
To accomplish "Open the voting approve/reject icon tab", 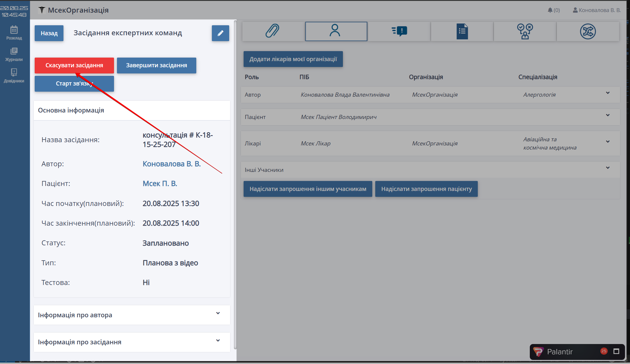I will click(x=525, y=31).
